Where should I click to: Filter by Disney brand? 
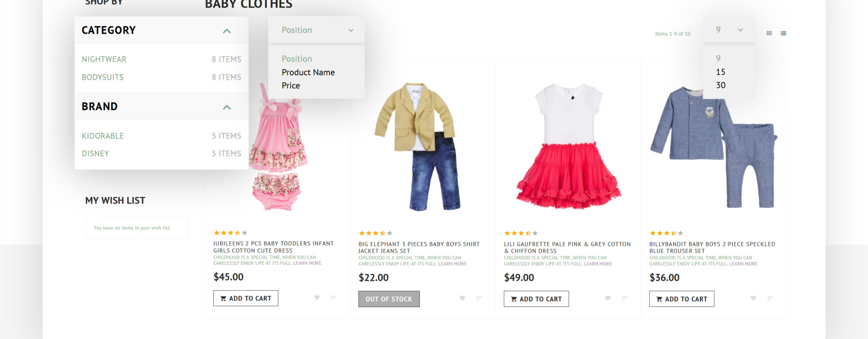pyautogui.click(x=95, y=153)
